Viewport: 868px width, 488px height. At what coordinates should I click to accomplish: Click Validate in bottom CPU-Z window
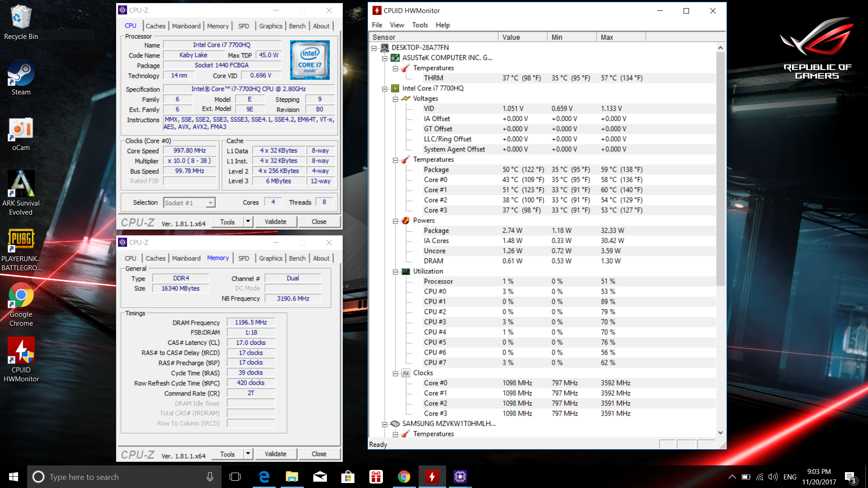[275, 454]
